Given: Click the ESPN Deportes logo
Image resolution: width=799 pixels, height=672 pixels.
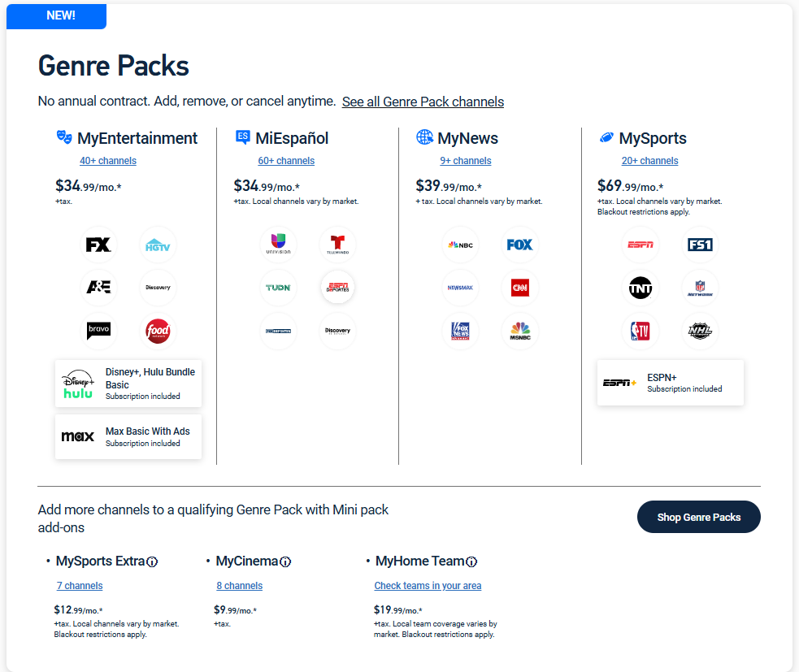Looking at the screenshot, I should tap(337, 288).
